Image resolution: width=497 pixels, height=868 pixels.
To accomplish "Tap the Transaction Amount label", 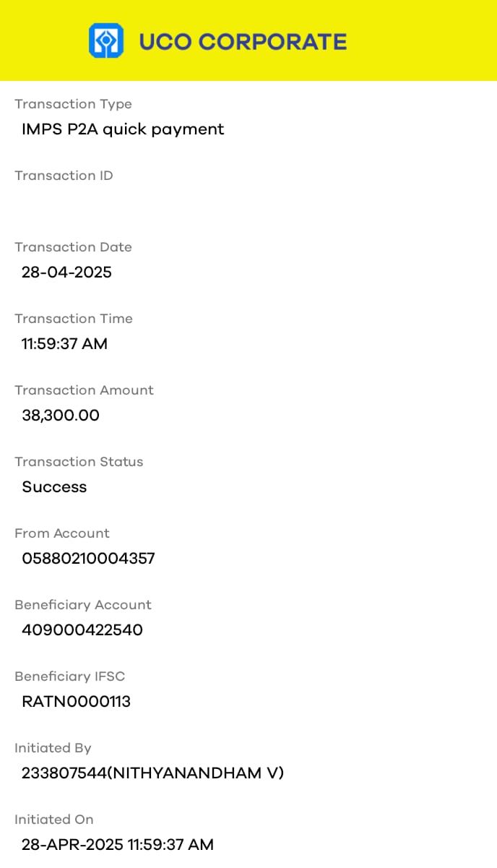I will point(84,390).
